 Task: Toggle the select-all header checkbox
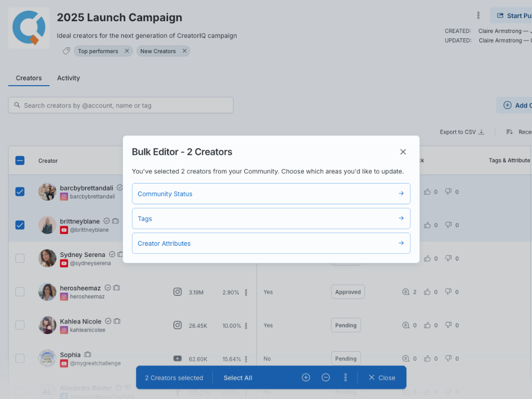tap(20, 161)
